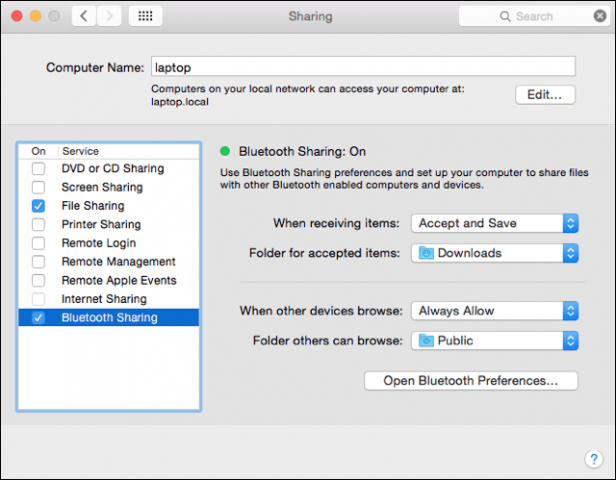This screenshot has width=616, height=480.
Task: Open the When receiving items popup
Action: click(495, 223)
